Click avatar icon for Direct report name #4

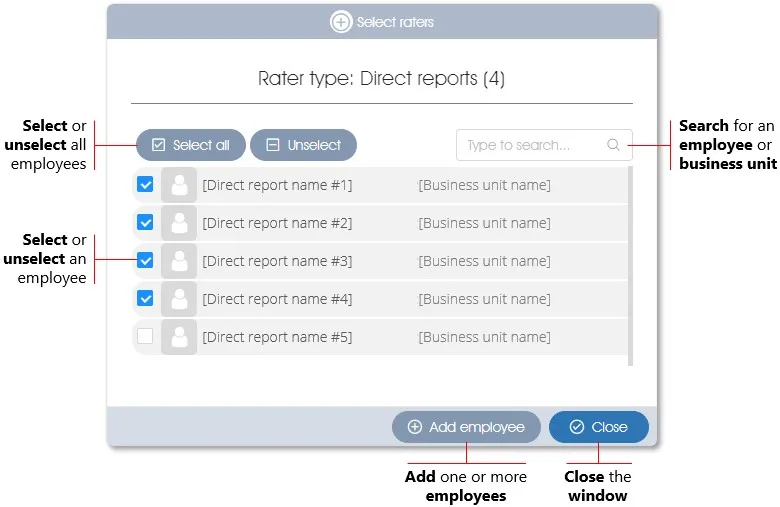[179, 299]
